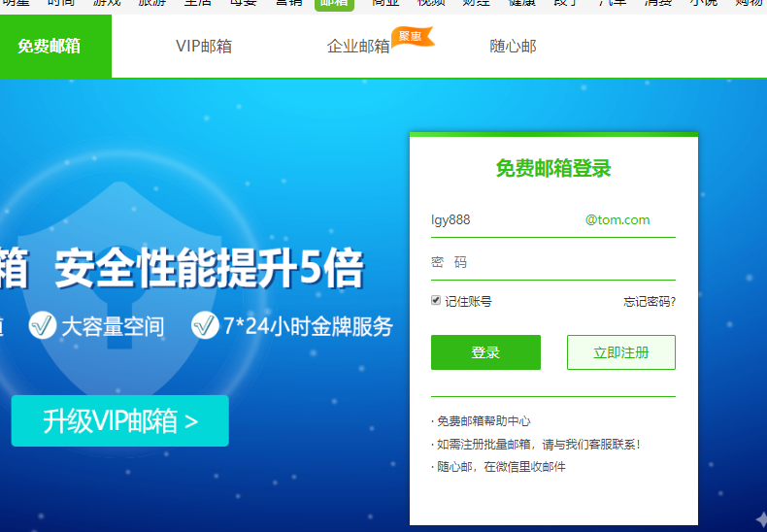Viewport: 767px width, 532px height.
Task: Click the 安全性能提升5倍 banner headline
Action: coord(210,268)
